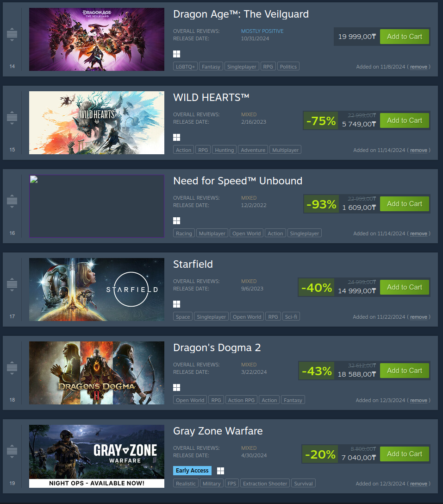
Task: Open the Gray Zone Warfare title link
Action: click(218, 431)
